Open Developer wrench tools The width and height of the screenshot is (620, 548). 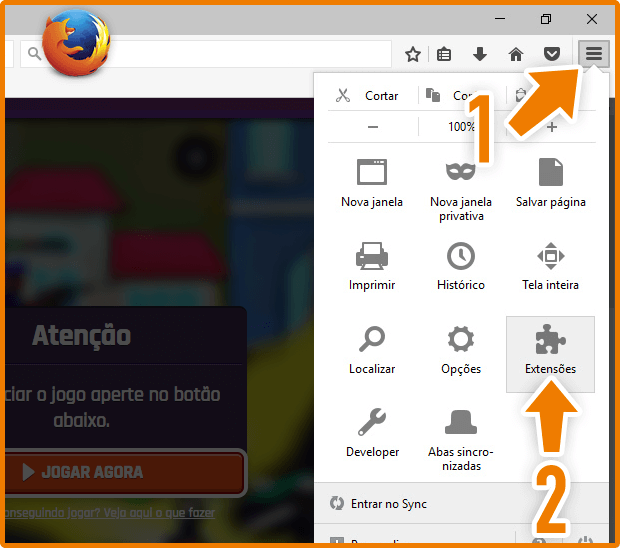(x=372, y=433)
